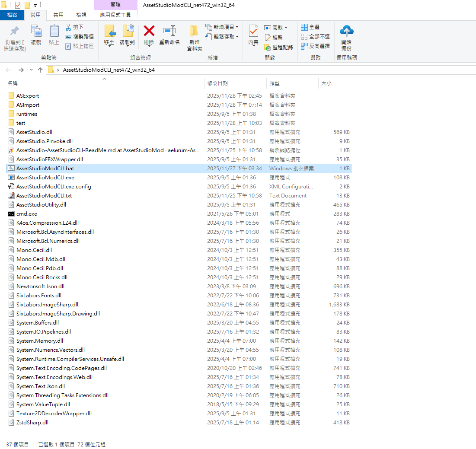
Task: Click the Delete (刪除) red X icon
Action: click(x=149, y=32)
